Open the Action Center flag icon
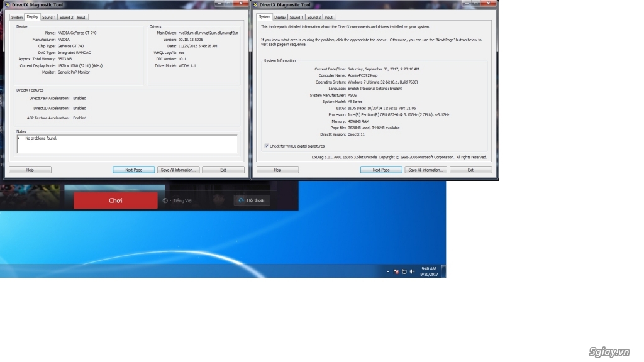 (x=396, y=271)
